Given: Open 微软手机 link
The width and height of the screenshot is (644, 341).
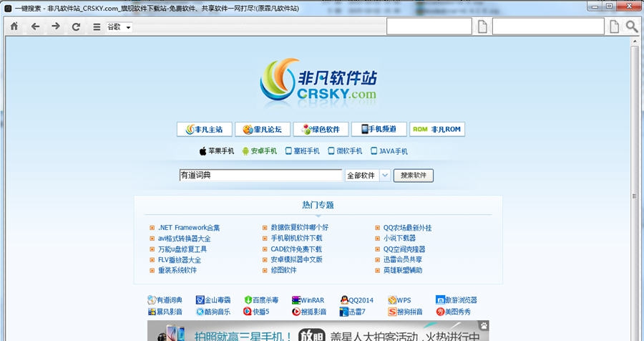Looking at the screenshot, I should [345, 151].
